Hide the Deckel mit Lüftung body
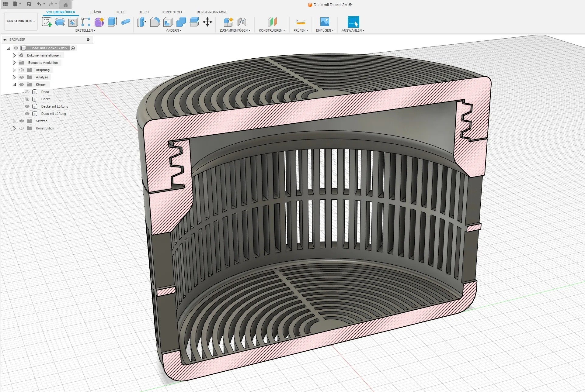Viewport: 585px width, 392px height. click(x=27, y=106)
